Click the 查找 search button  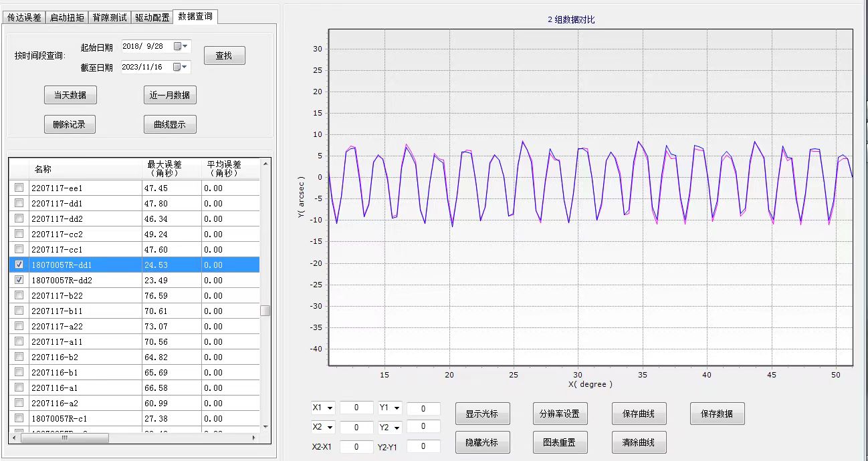click(x=224, y=56)
